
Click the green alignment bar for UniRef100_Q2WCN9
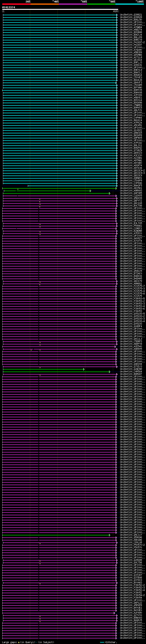(44, 369)
